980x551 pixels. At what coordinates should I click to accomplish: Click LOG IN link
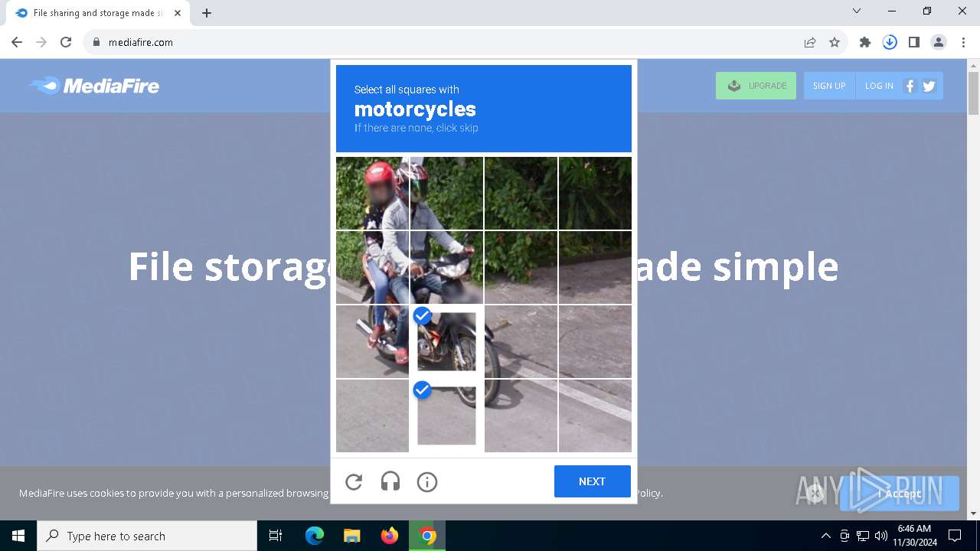(x=879, y=86)
